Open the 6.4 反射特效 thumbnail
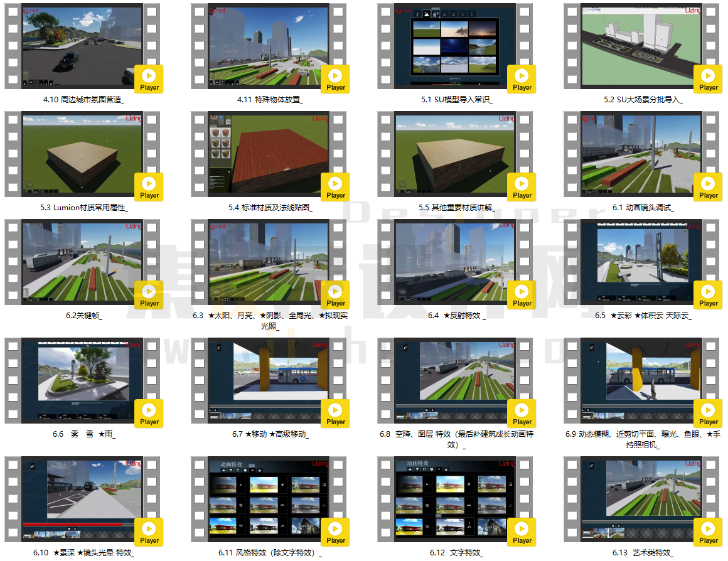The width and height of the screenshot is (728, 561). pos(455,262)
